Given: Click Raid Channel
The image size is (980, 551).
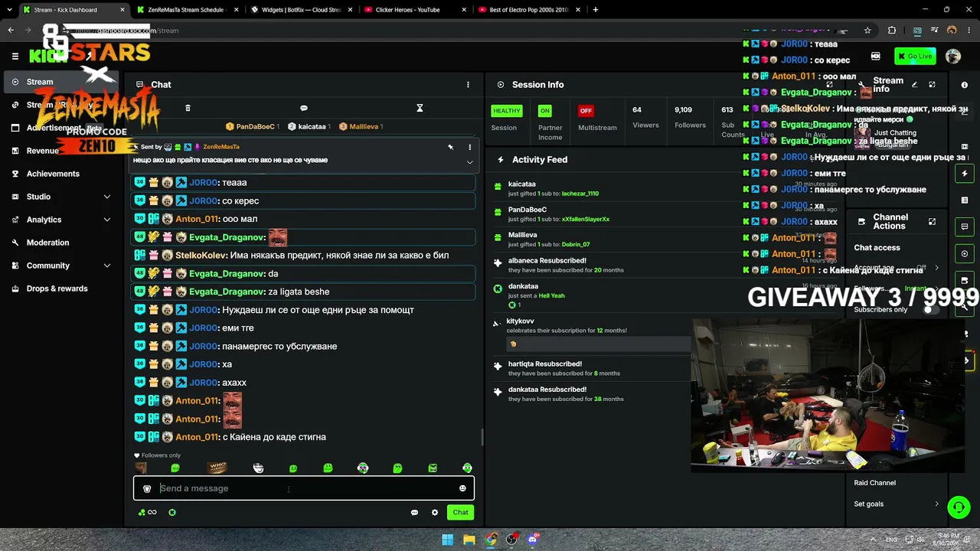Looking at the screenshot, I should click(874, 483).
